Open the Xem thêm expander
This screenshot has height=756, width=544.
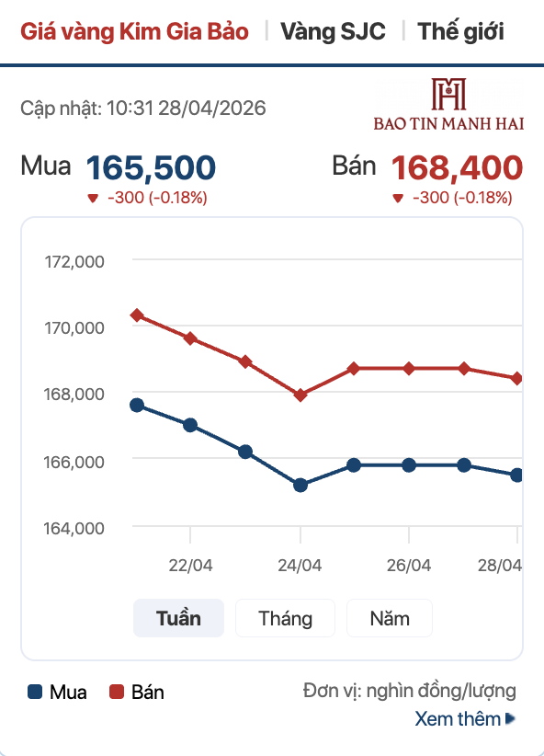(x=458, y=719)
